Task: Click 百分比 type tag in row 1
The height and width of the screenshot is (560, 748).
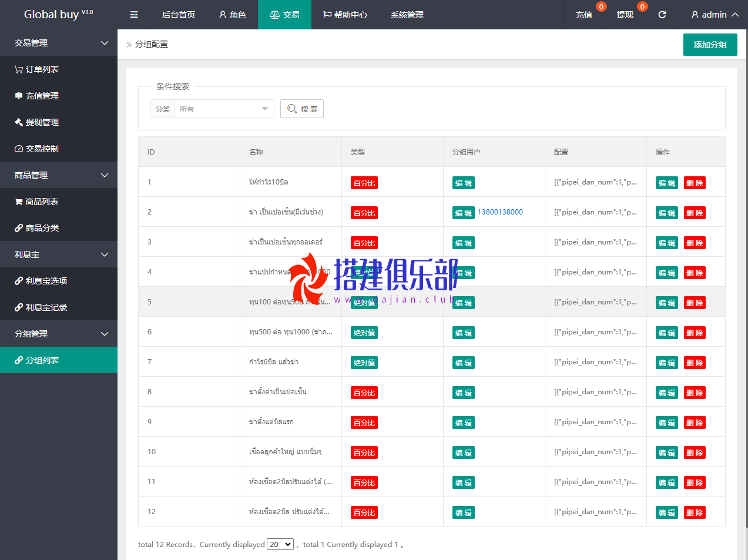Action: click(x=364, y=183)
